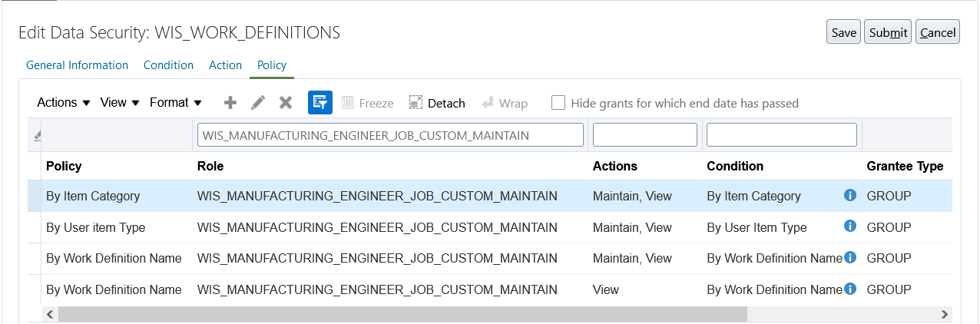The width and height of the screenshot is (980, 324).
Task: Click the Role filter input field
Action: point(390,135)
